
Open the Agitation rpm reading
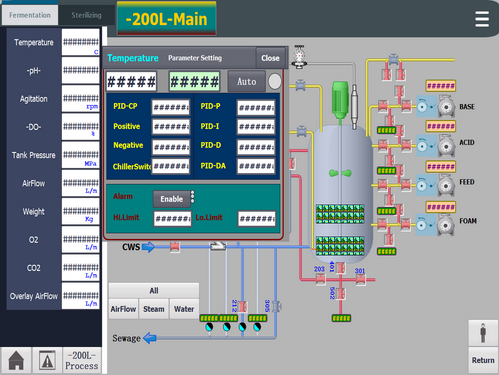(81, 98)
